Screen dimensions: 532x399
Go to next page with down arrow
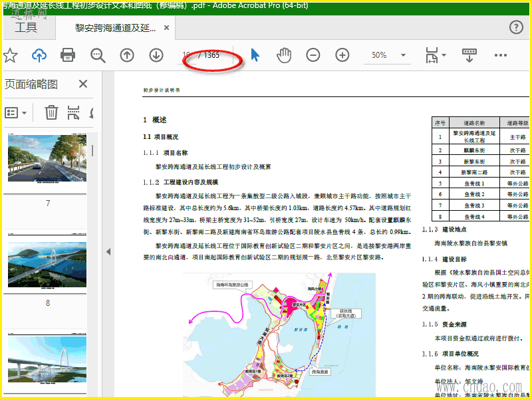[156, 55]
